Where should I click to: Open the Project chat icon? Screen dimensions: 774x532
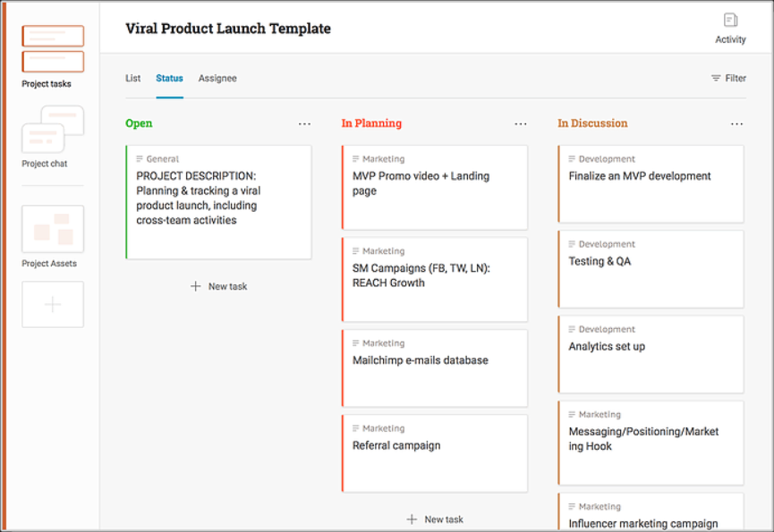pos(53,129)
